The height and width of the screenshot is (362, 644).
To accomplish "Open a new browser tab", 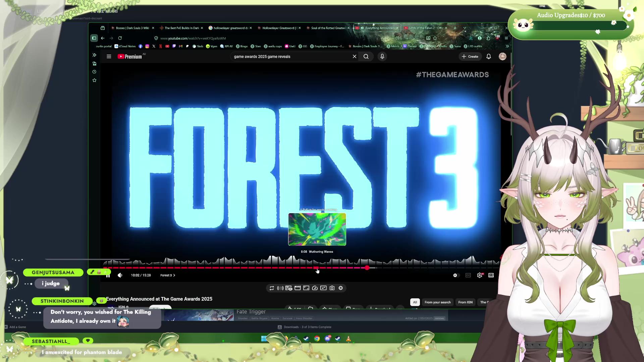I will coord(455,28).
